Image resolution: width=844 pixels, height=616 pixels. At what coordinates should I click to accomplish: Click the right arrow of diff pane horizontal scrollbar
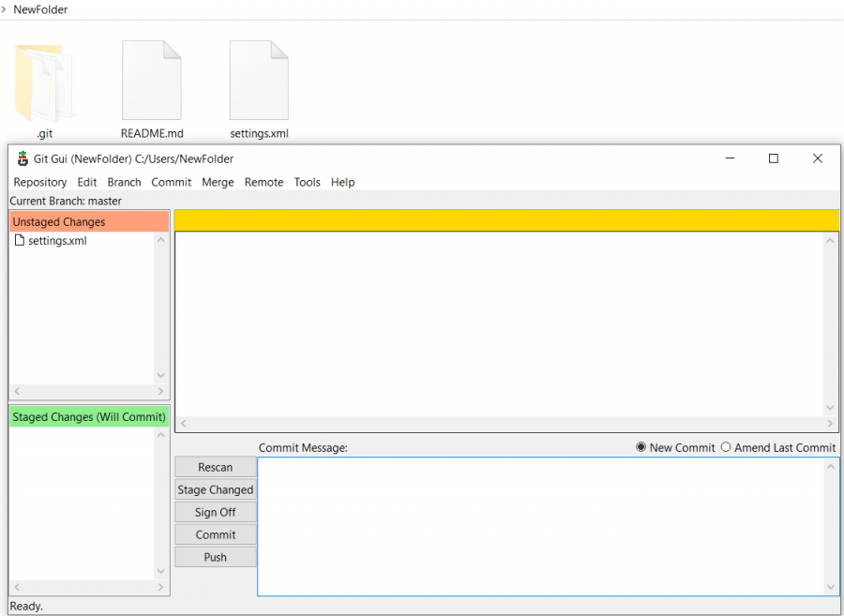[x=830, y=424]
